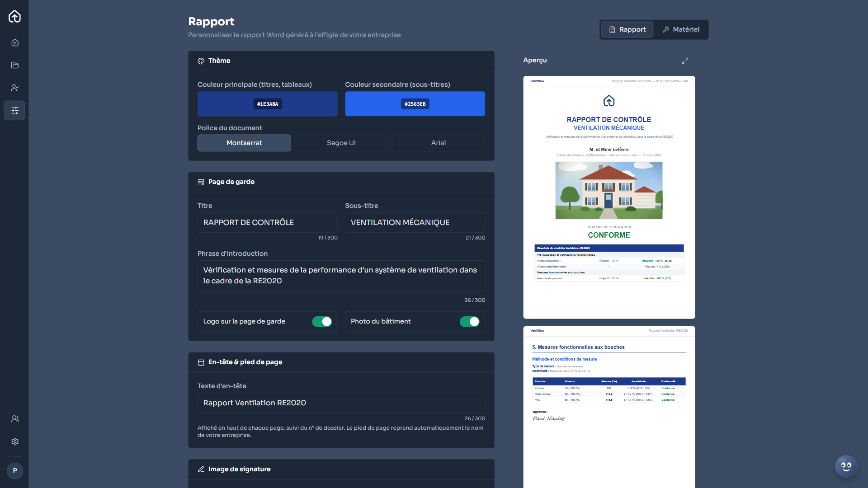The image size is (868, 488).
Task: Open the P profile avatar
Action: (15, 470)
